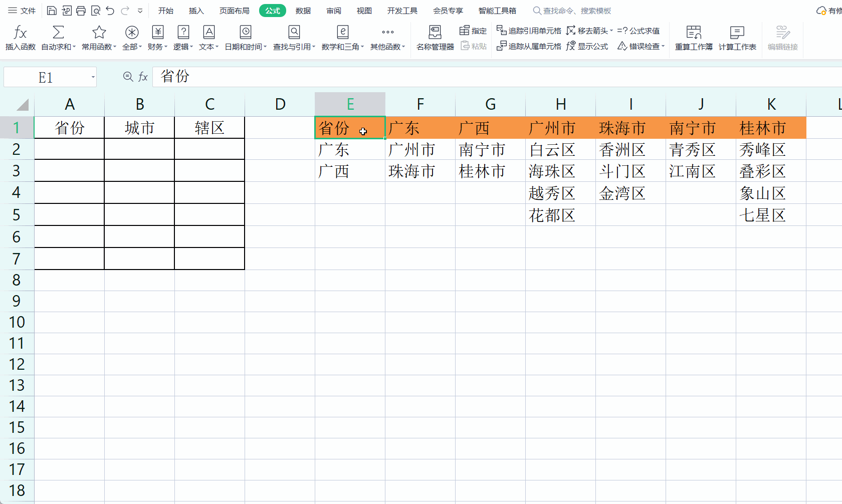Click the Calculate Sheet icon
The height and width of the screenshot is (504, 842).
tap(737, 33)
